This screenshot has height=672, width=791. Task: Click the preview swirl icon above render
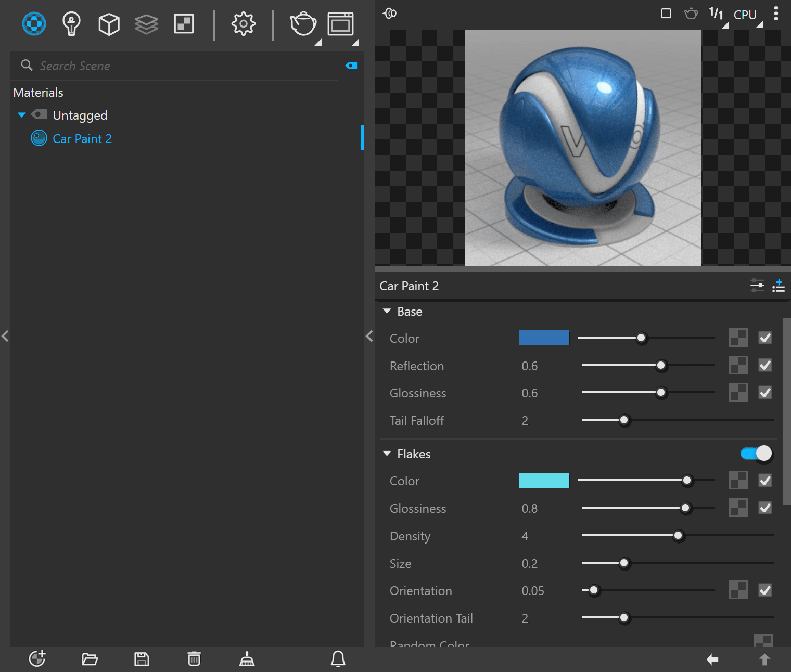pyautogui.click(x=390, y=13)
